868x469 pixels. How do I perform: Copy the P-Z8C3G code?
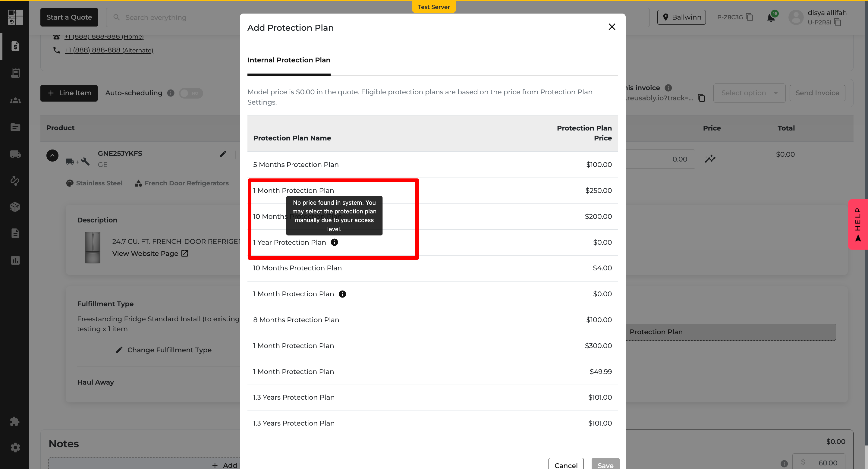[x=749, y=17]
